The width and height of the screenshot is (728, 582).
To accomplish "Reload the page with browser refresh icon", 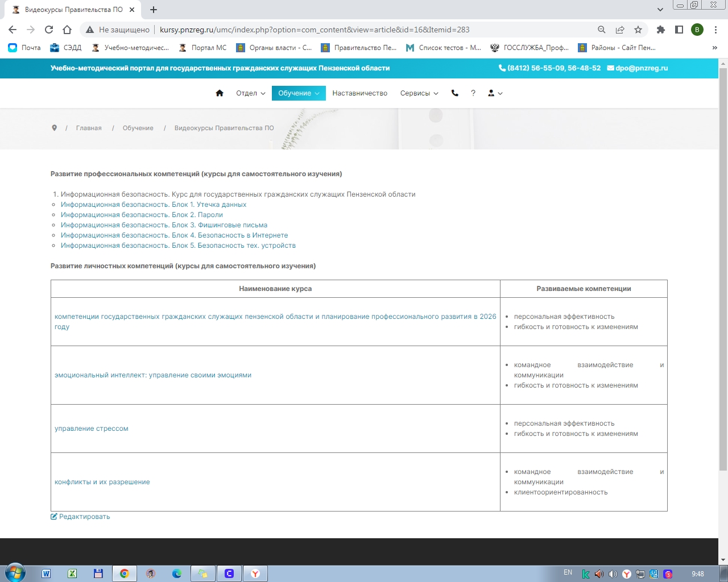I will pos(49,30).
